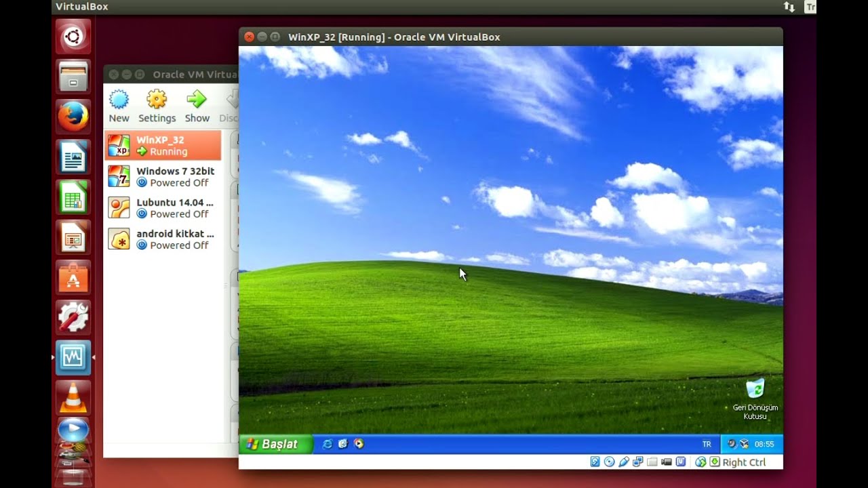Click the hard disk activity status icon
This screenshot has height=488, width=868.
595,462
